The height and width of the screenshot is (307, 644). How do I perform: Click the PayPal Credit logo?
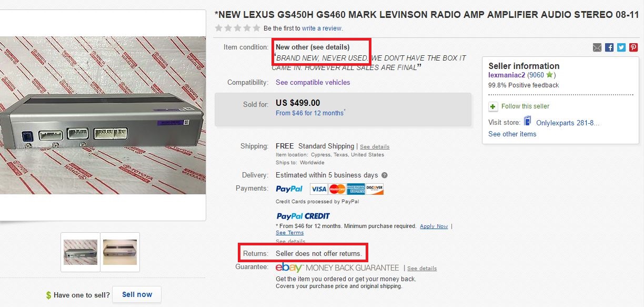click(303, 216)
